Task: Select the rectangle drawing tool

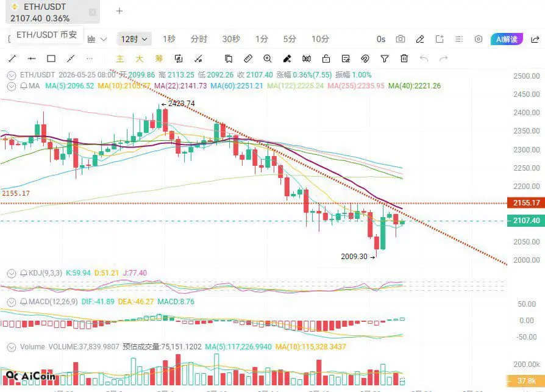Action: tap(51, 59)
